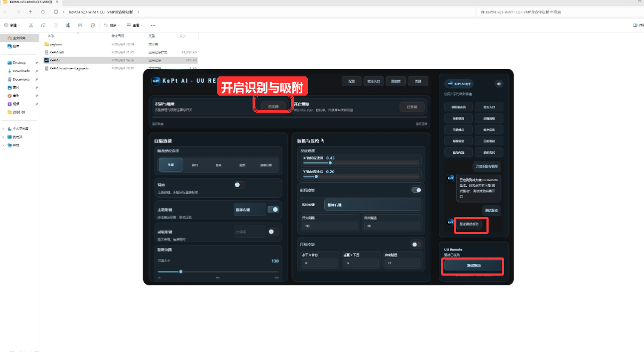644x352 pixels.
Task: Refresh the File Explorer folder view
Action: click(43, 12)
